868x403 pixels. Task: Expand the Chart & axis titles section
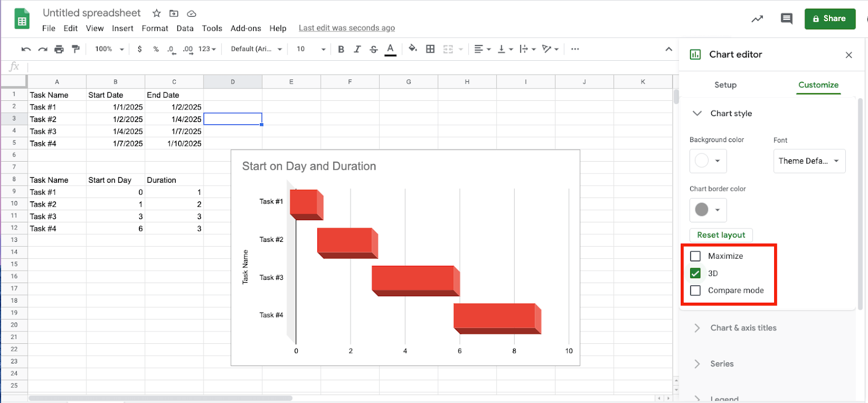[x=743, y=328]
